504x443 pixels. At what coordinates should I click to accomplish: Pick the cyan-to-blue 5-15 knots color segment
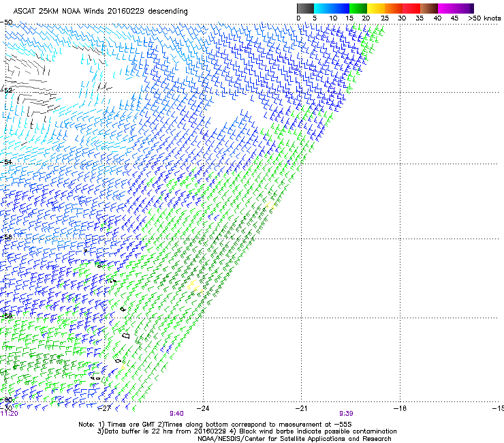332,8
